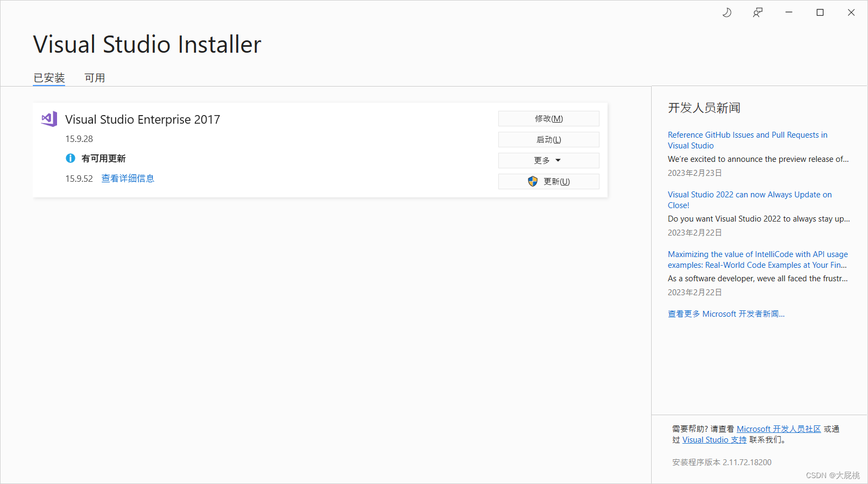This screenshot has width=868, height=484.
Task: Click the Visual Studio Enterprise 2017 logo
Action: tap(49, 119)
